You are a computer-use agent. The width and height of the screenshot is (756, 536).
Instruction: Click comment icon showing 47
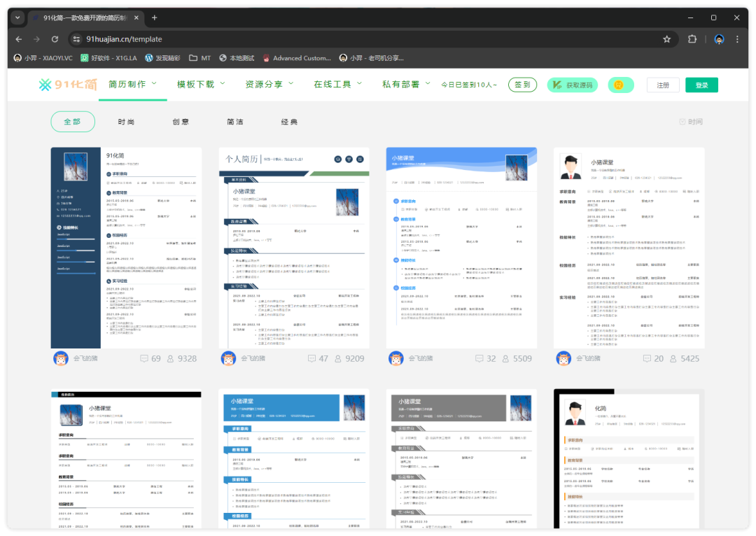pyautogui.click(x=311, y=359)
